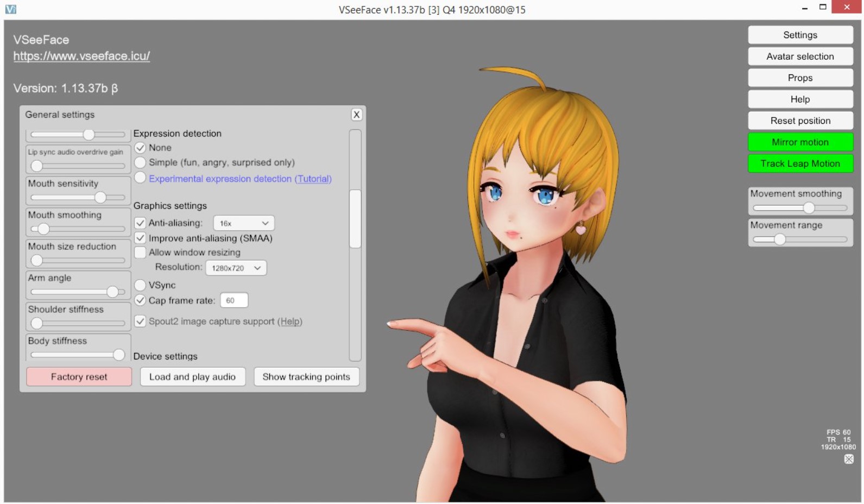Enable Allow window resizing
The width and height of the screenshot is (864, 504).
[140, 252]
